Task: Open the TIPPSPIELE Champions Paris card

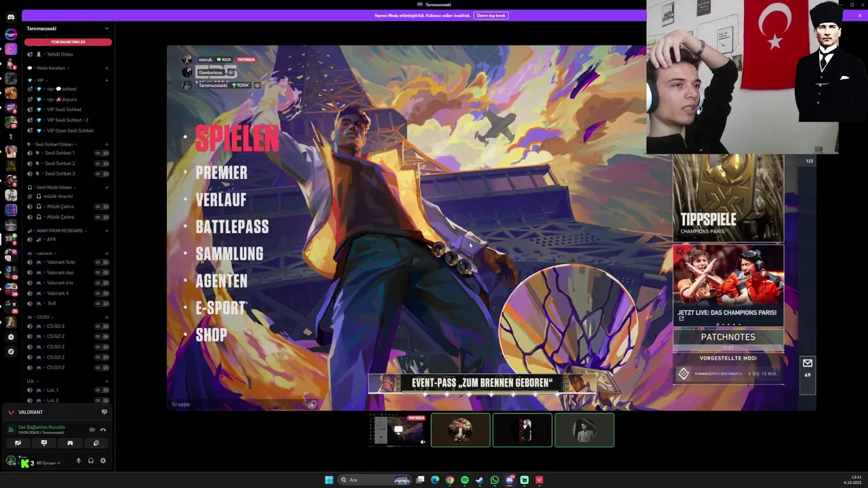Action: click(x=728, y=198)
